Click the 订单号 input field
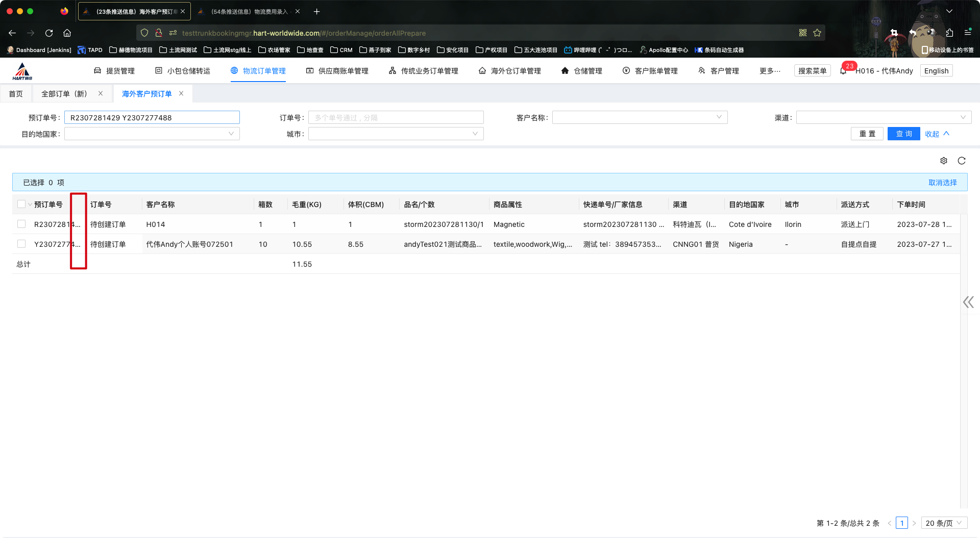This screenshot has width=980, height=538. [396, 118]
